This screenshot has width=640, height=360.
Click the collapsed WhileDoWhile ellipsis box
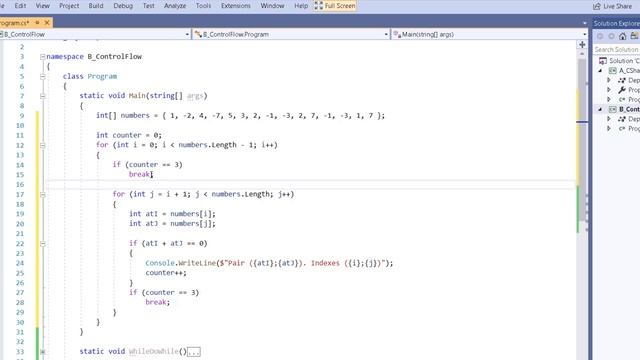194,352
